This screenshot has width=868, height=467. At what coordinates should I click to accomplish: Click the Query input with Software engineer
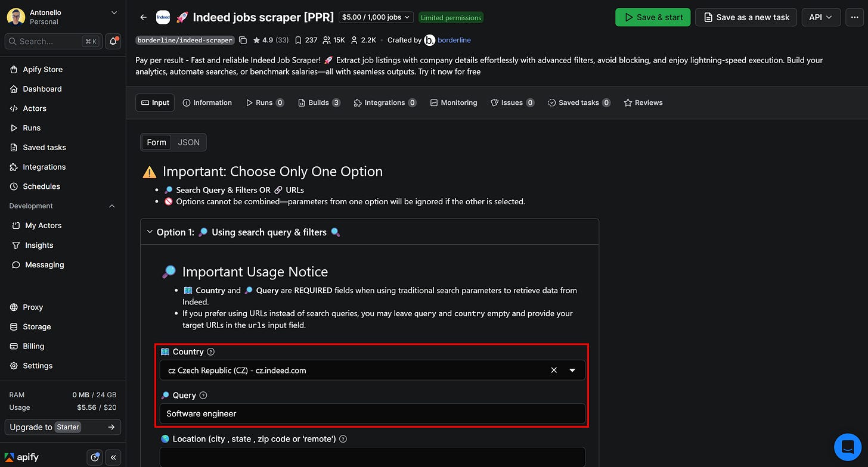[373, 413]
